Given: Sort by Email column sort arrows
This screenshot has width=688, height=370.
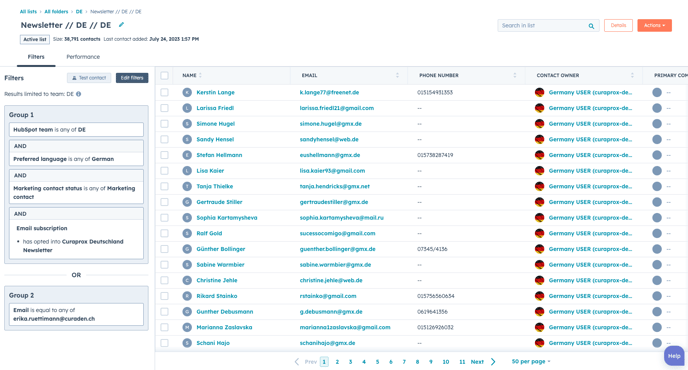Looking at the screenshot, I should tap(397, 75).
